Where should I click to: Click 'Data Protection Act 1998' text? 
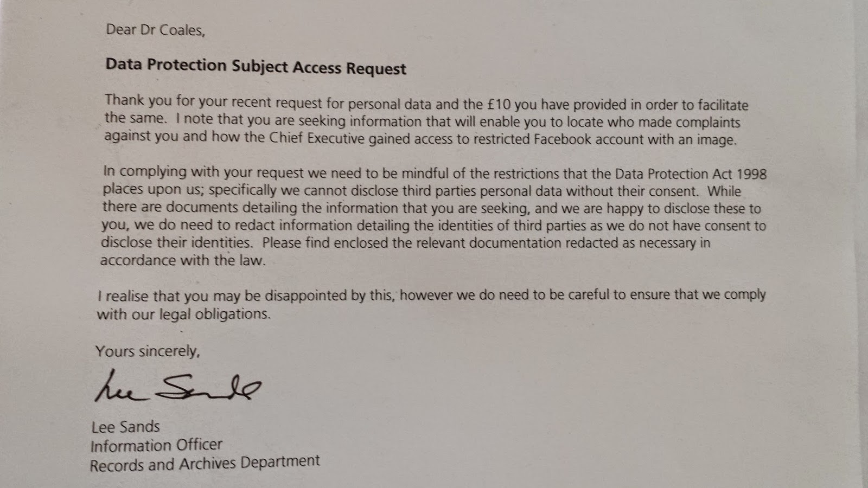pyautogui.click(x=691, y=174)
